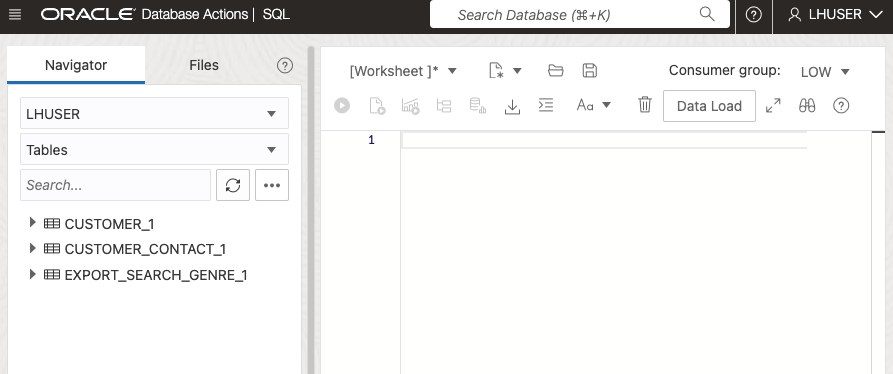Switch to the Navigator tab

click(x=76, y=65)
